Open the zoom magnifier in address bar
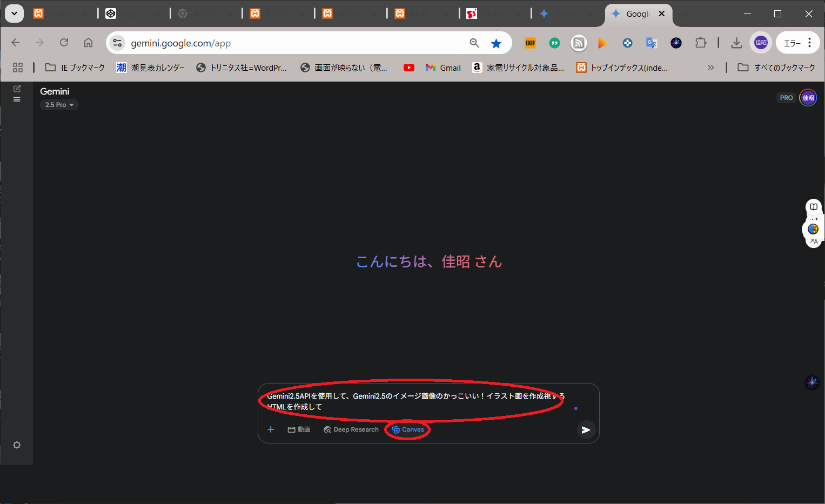This screenshot has width=825, height=504. (474, 43)
